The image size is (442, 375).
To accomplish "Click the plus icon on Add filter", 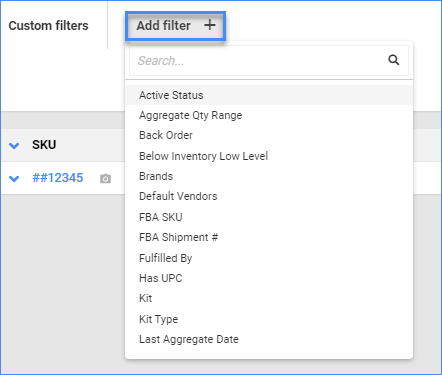I will [210, 25].
